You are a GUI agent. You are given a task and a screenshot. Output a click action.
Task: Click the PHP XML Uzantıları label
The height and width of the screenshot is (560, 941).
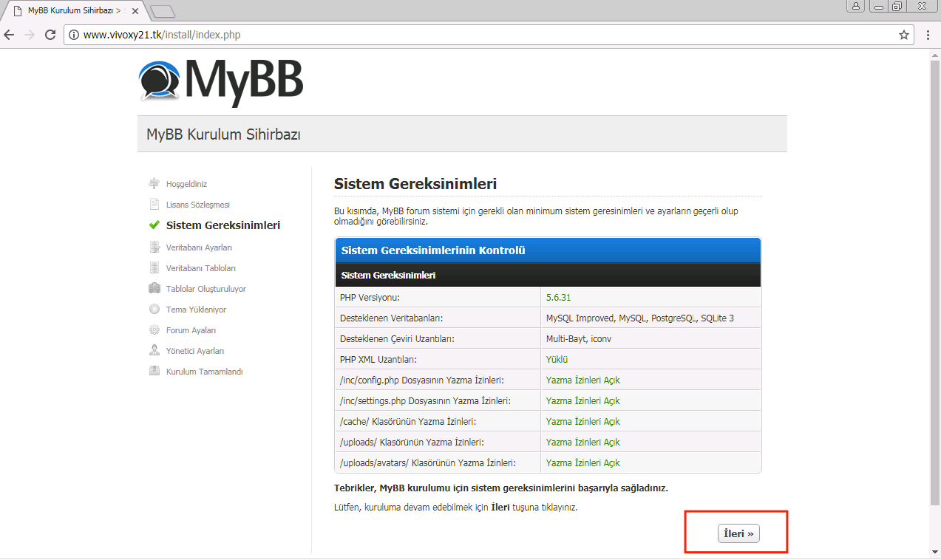tap(378, 360)
